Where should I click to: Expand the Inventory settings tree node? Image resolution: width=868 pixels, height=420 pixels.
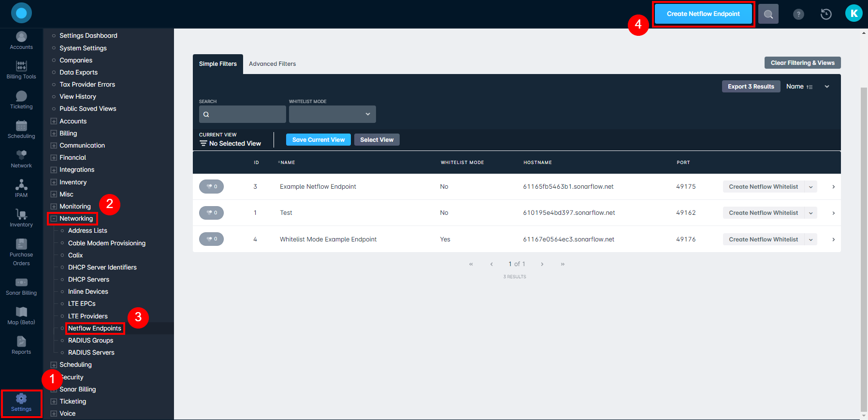pyautogui.click(x=54, y=182)
